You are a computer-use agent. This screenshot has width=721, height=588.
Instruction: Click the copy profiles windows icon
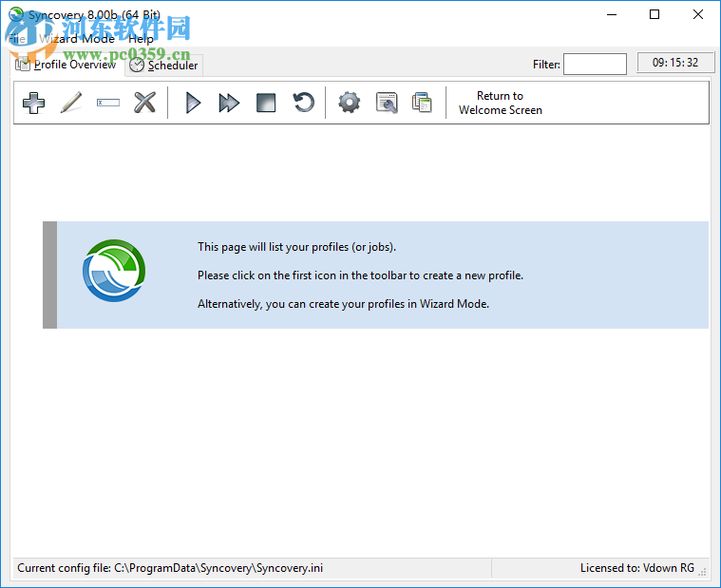[422, 103]
